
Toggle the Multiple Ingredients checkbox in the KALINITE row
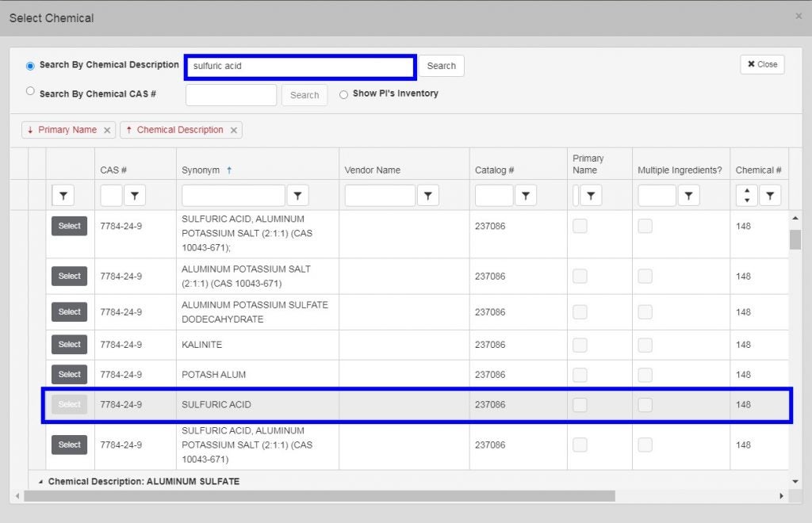point(645,345)
